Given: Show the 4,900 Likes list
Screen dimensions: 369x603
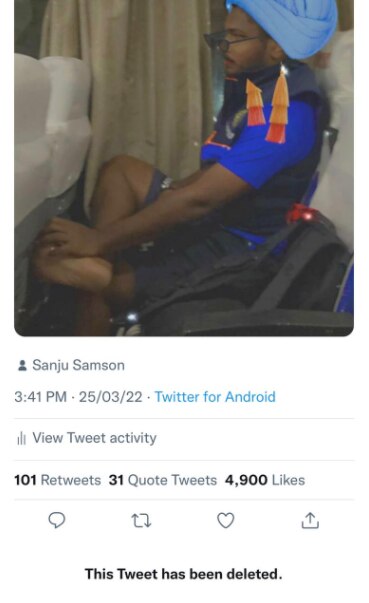Looking at the screenshot, I should 265,480.
